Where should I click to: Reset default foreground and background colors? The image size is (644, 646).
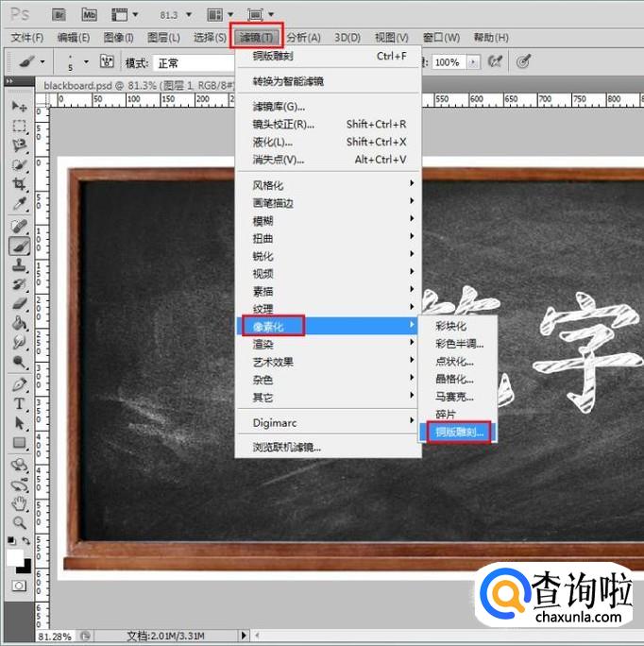(x=11, y=542)
